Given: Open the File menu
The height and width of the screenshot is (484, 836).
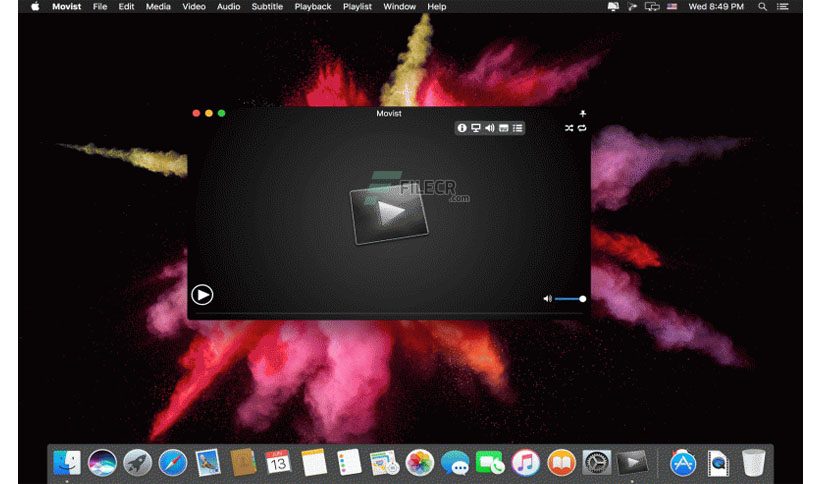Looking at the screenshot, I should tap(100, 6).
